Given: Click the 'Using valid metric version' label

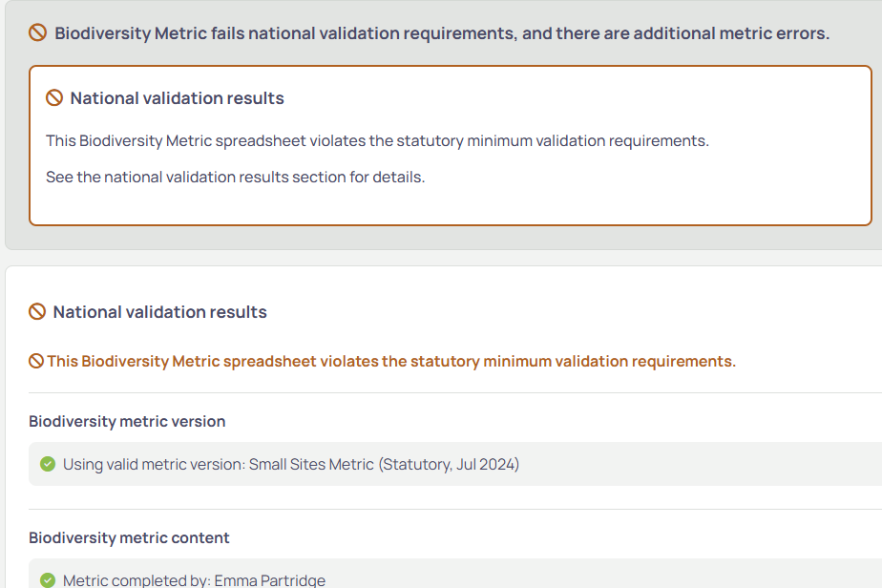Looking at the screenshot, I should (154, 464).
